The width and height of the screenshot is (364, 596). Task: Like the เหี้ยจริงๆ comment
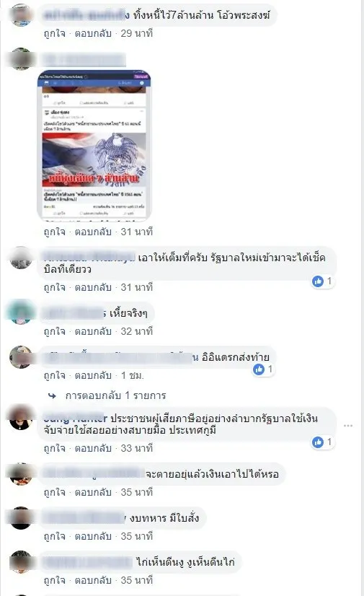[x=54, y=331]
